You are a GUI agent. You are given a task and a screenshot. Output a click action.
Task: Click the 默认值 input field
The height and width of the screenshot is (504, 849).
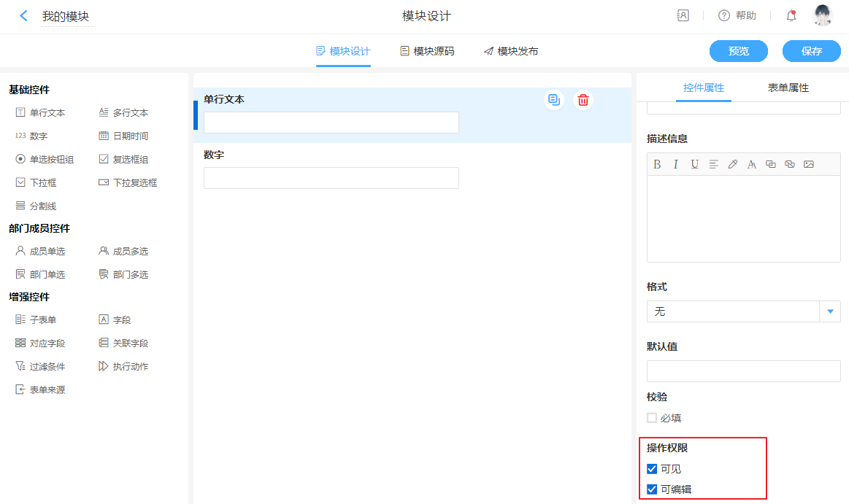pos(743,371)
